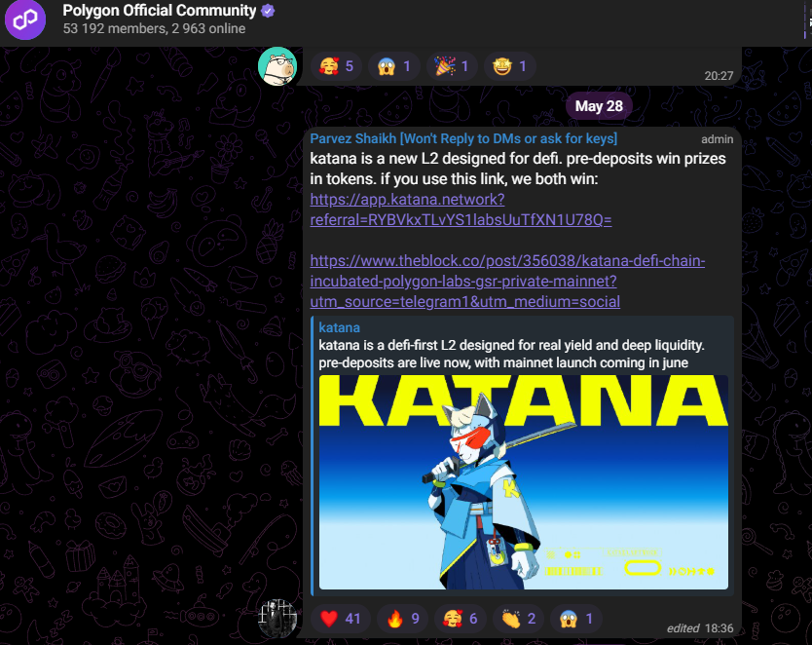This screenshot has height=645, width=812.
Task: Click the 20:27 message timestamp
Action: click(719, 76)
